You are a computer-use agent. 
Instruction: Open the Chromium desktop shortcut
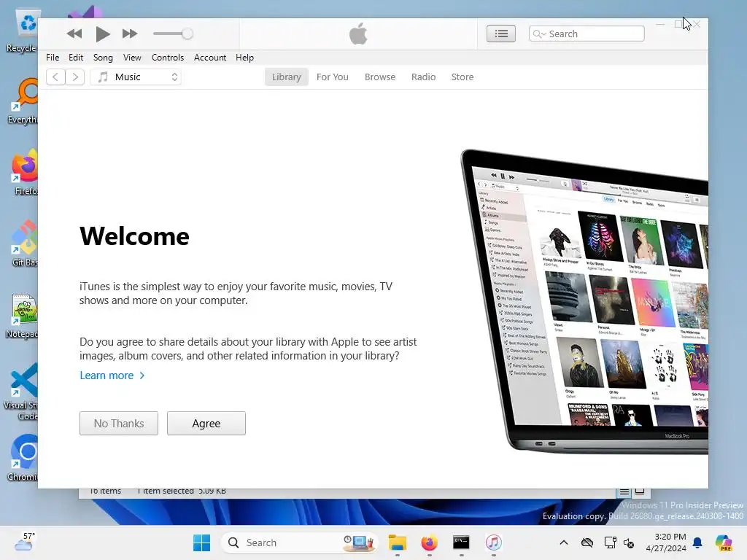click(24, 458)
